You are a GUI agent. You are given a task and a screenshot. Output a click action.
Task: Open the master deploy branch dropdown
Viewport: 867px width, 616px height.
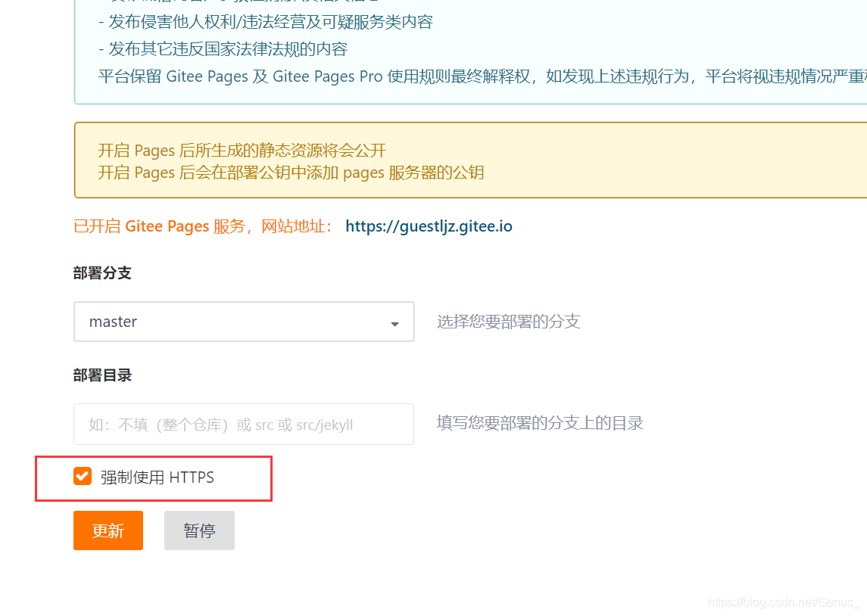(x=244, y=322)
